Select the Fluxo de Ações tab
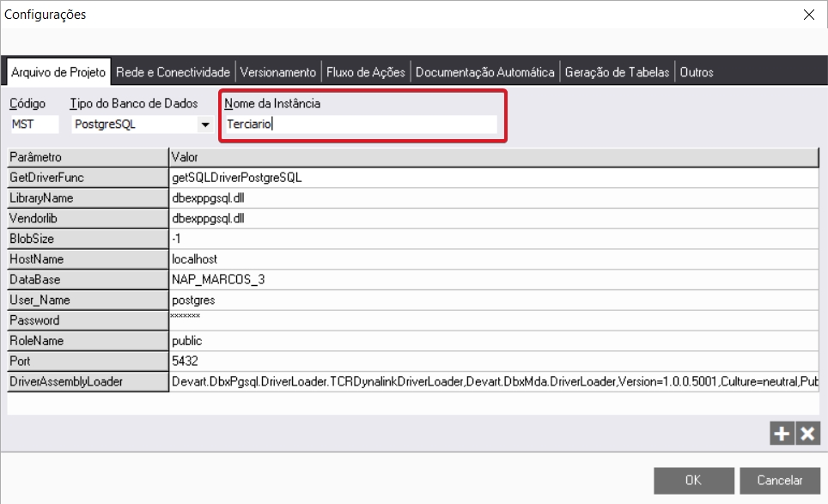Image resolution: width=828 pixels, height=504 pixels. tap(366, 72)
